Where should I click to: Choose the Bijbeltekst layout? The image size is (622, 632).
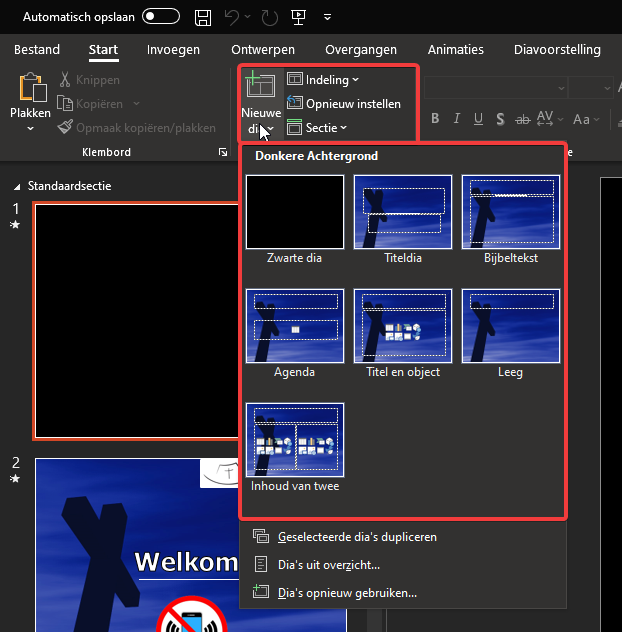(x=511, y=219)
